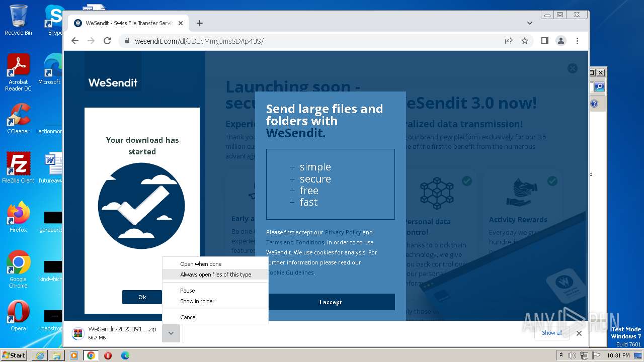Screen dimensions: 644x362
Task: Click the taskbar clock 10:31 PM
Action: [618, 355]
